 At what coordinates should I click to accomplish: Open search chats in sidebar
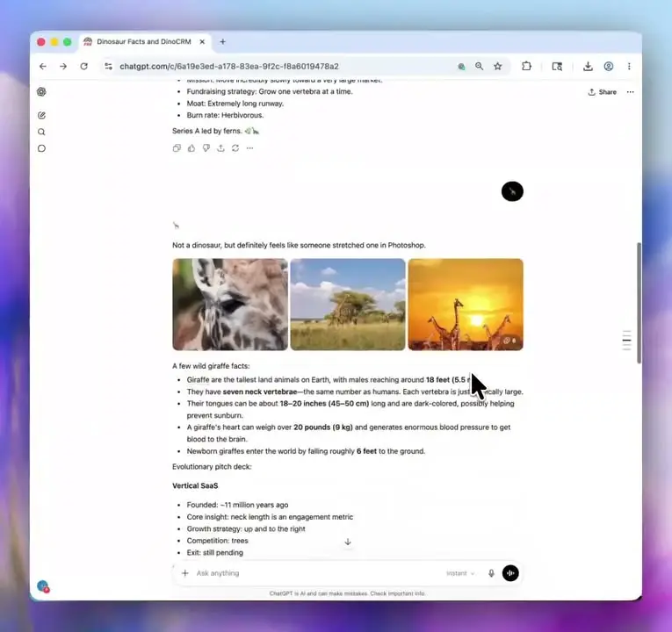click(41, 132)
